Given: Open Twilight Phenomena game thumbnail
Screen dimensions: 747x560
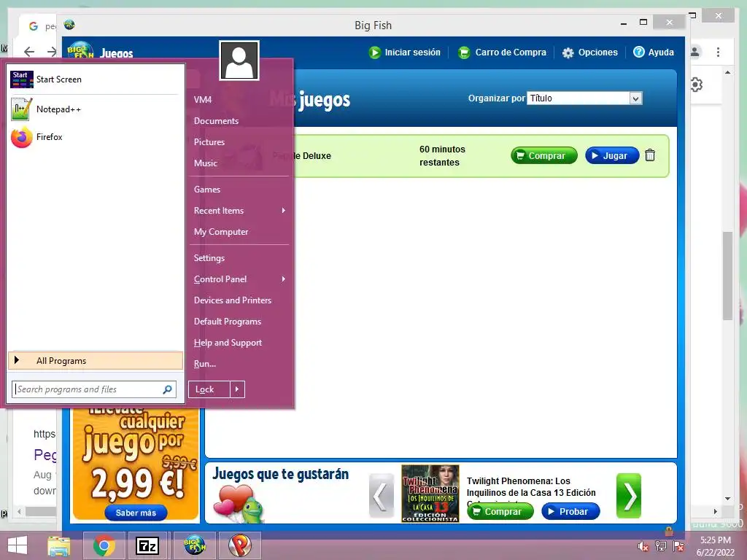Looking at the screenshot, I should coord(430,494).
